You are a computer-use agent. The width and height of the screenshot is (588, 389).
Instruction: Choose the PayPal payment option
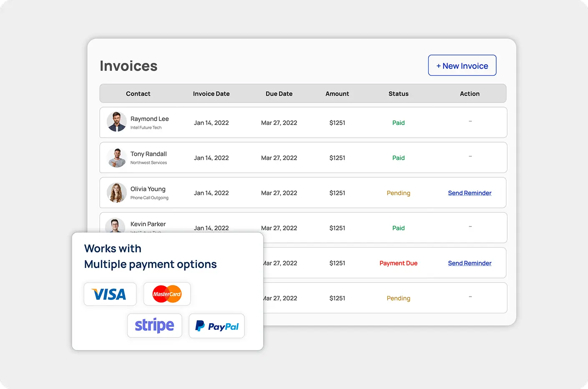(216, 326)
